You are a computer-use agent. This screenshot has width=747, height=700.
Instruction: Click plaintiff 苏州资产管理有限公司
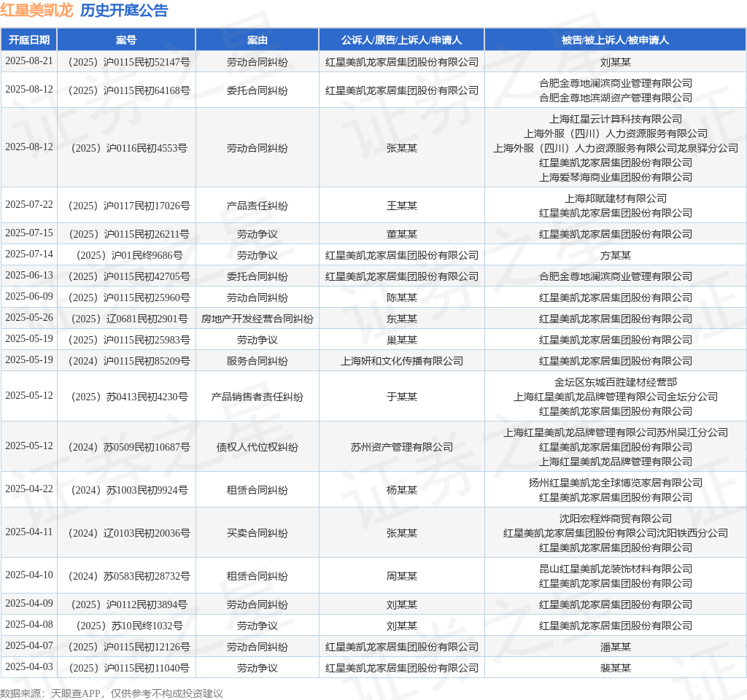402,447
